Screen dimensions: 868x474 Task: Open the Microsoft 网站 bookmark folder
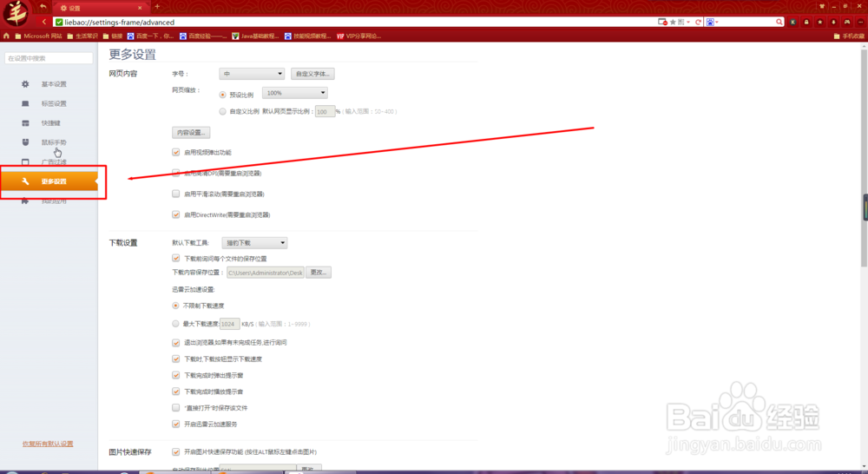click(x=38, y=36)
